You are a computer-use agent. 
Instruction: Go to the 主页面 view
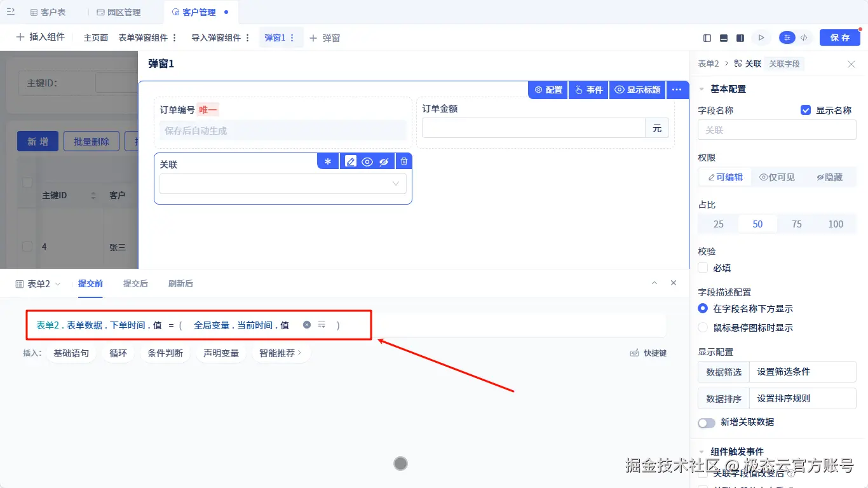[x=96, y=38]
